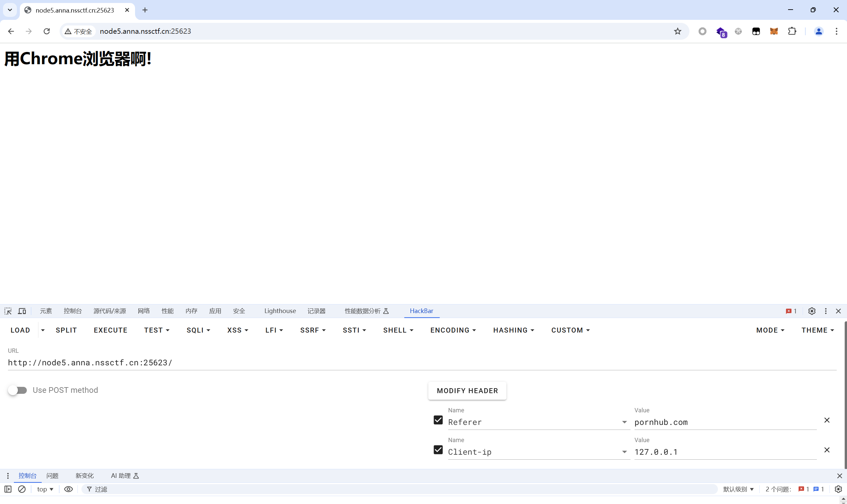Open the SSRF dropdown menu
The width and height of the screenshot is (847, 504).
313,330
